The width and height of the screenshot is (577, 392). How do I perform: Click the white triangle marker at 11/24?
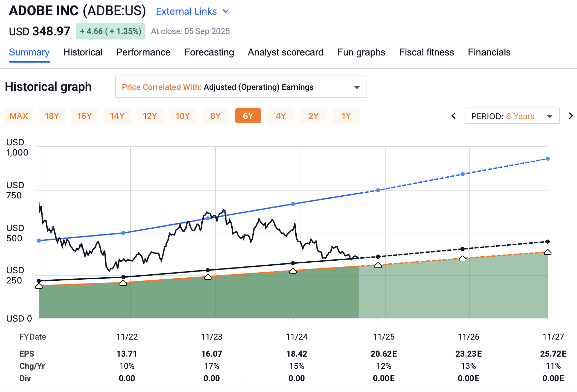pos(293,271)
